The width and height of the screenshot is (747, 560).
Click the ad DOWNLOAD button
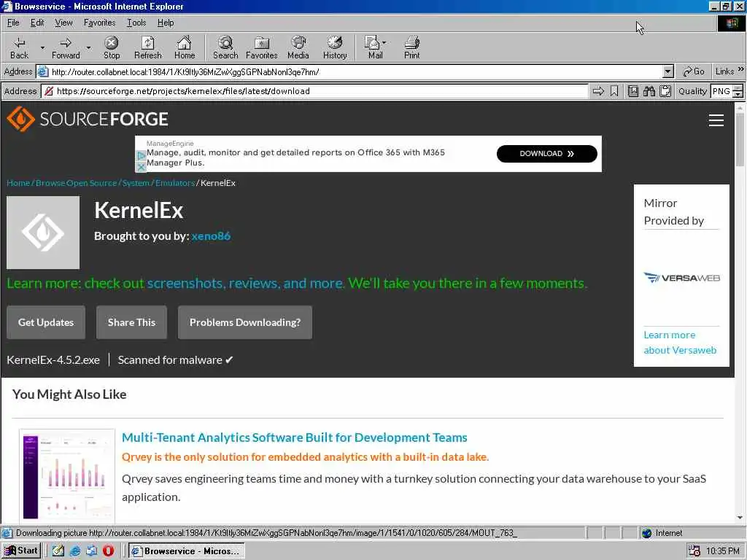pyautogui.click(x=547, y=154)
